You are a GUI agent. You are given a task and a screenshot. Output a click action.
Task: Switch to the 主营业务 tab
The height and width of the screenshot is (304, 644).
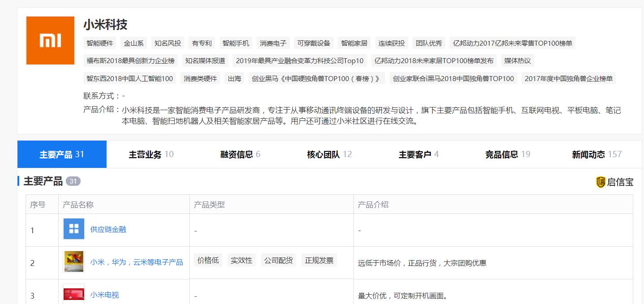pos(151,154)
